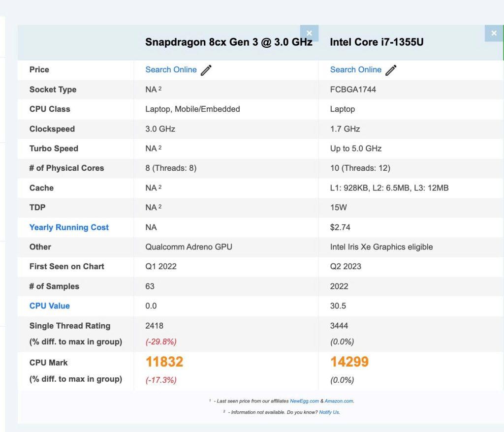Click the 3444 single thread rating
This screenshot has height=432, width=504.
[339, 326]
